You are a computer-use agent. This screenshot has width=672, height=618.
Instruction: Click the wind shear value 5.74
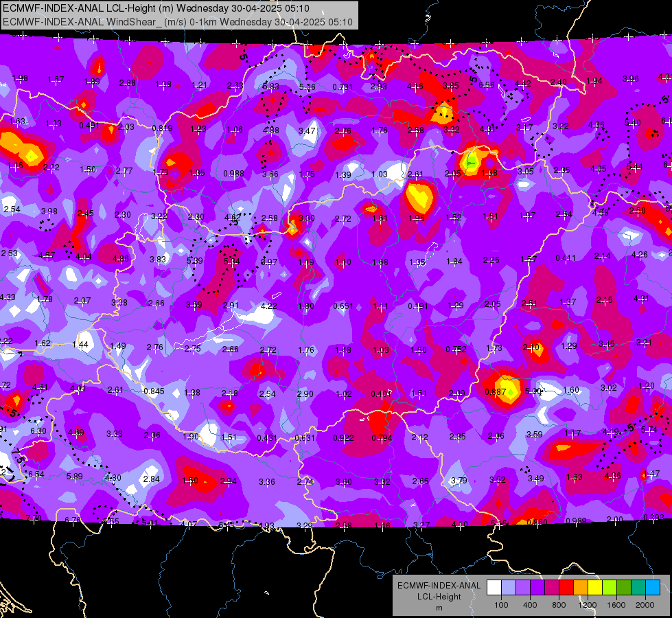pos(649,429)
